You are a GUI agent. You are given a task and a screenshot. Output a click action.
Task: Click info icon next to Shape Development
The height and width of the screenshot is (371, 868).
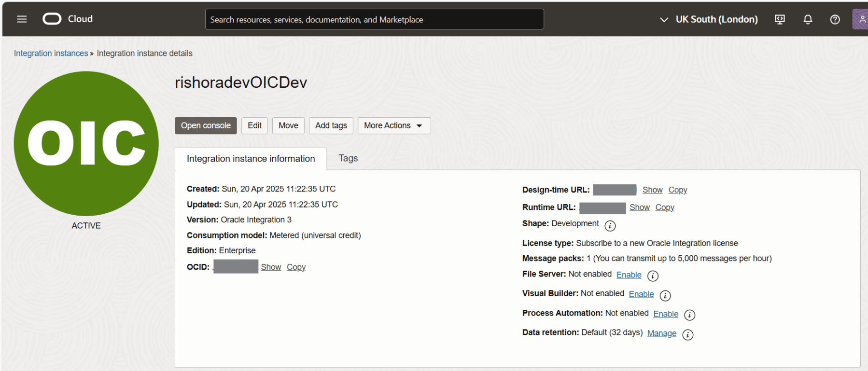(610, 226)
